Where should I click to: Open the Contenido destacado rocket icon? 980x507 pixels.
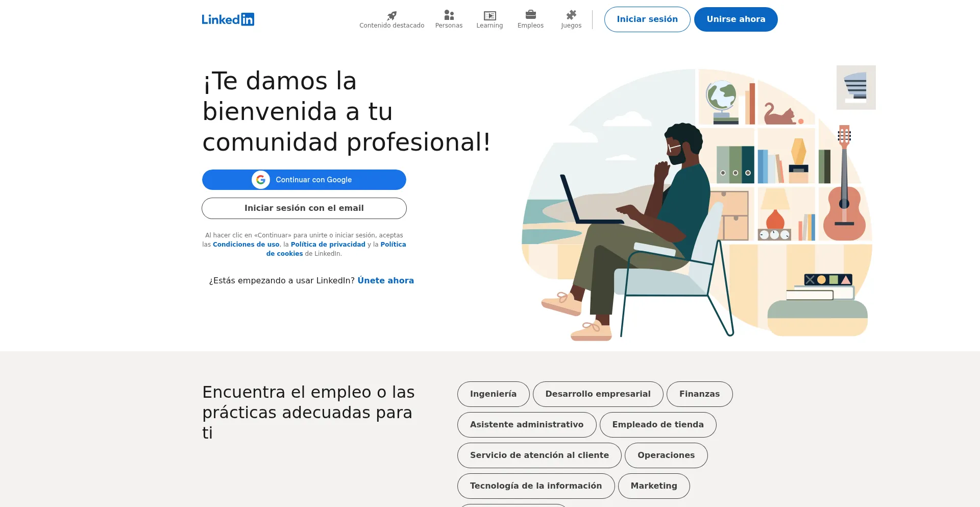(x=391, y=15)
